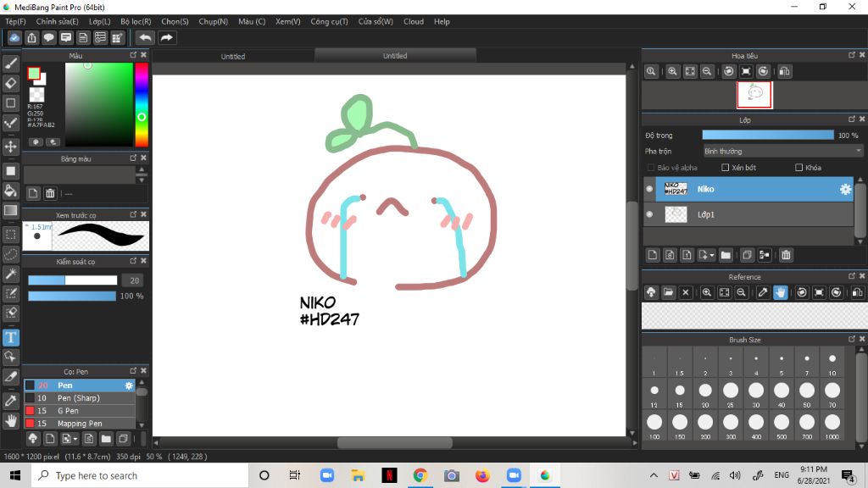Pop out the Brush Size panel

851,339
